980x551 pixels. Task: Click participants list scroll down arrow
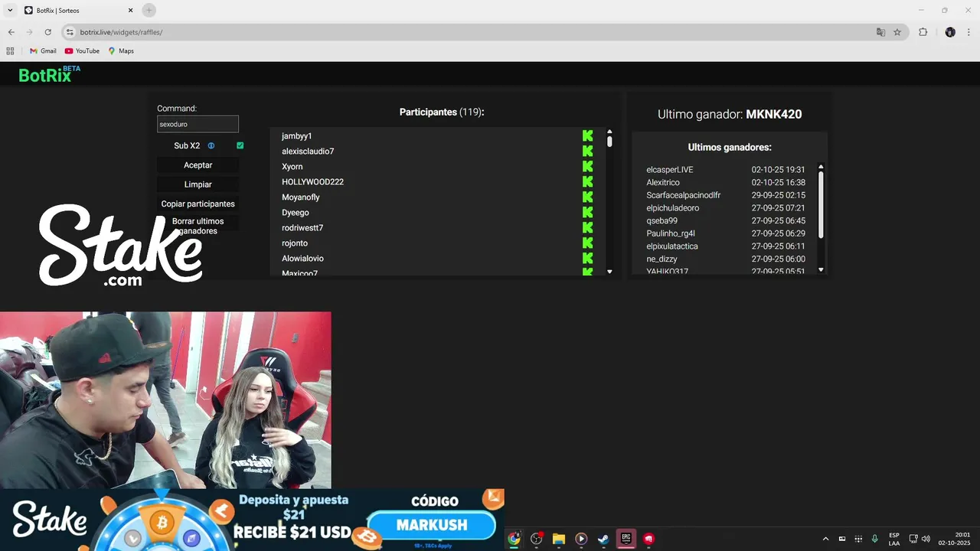pos(609,272)
